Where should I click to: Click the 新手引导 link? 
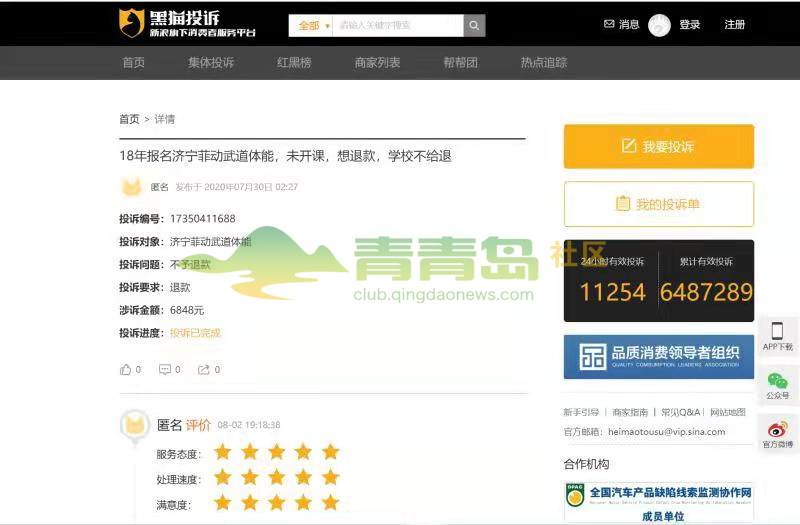click(581, 412)
